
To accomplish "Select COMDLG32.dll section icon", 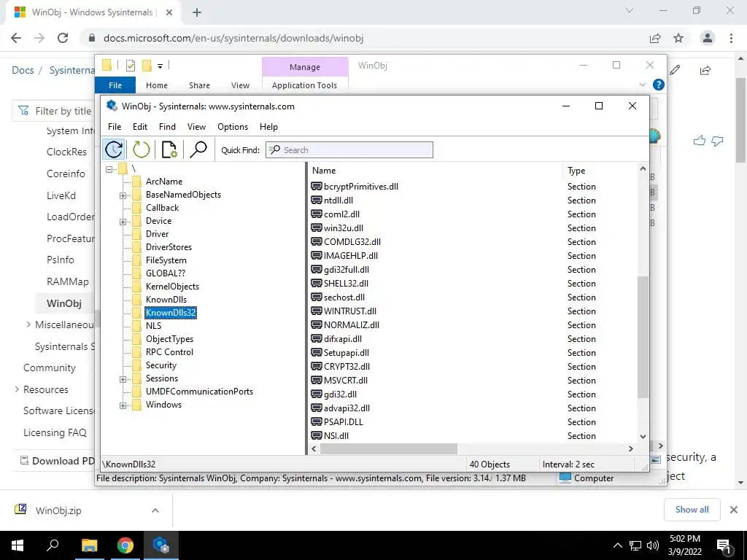I will [317, 242].
